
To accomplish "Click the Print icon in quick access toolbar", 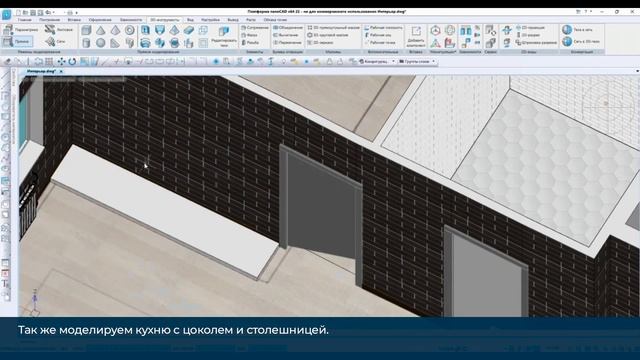I will [69, 13].
